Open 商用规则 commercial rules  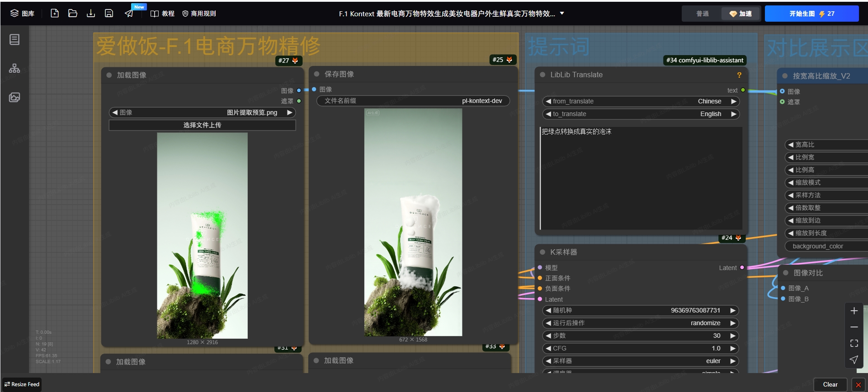click(x=199, y=14)
